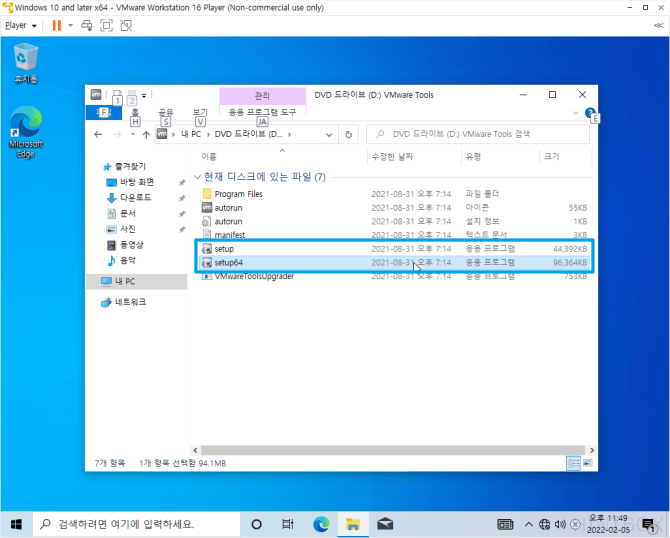Click the VMware Tools search box
The width and height of the screenshot is (670, 538).
pos(478,134)
